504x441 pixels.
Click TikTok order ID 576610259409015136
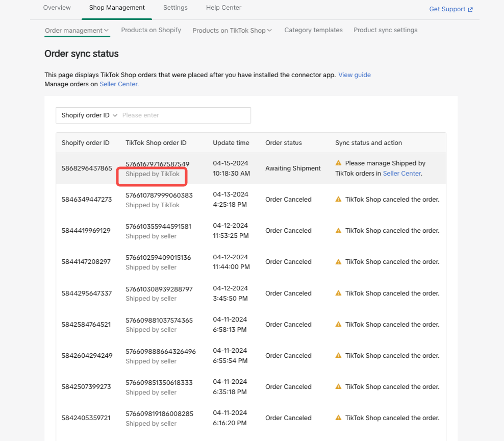158,258
